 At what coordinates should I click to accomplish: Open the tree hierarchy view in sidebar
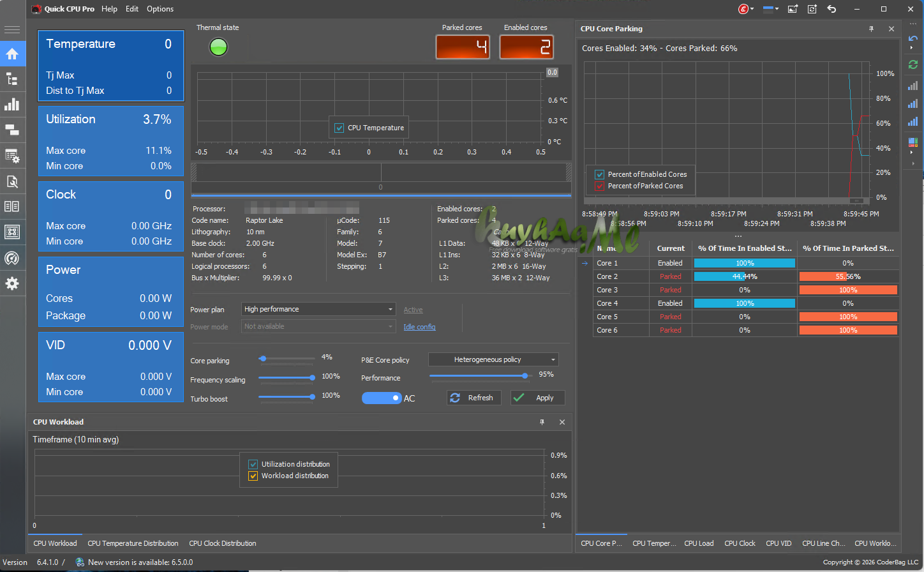point(12,79)
